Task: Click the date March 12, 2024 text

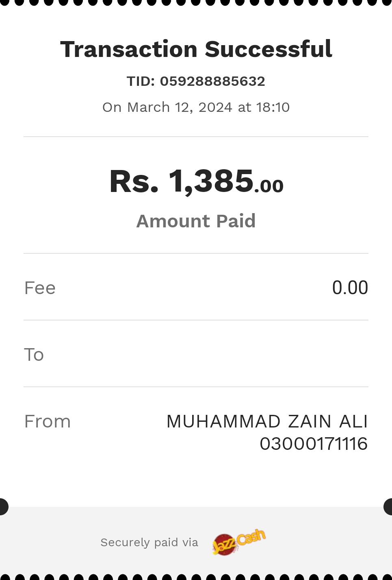Action: (x=180, y=107)
